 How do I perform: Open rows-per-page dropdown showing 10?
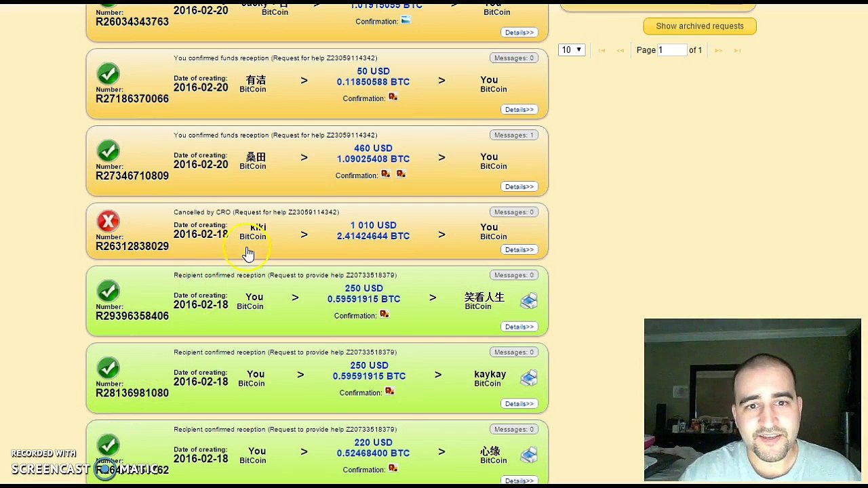click(572, 49)
